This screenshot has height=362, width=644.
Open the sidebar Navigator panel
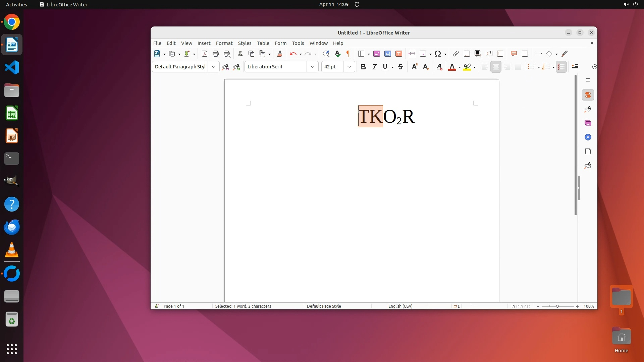tap(588, 137)
